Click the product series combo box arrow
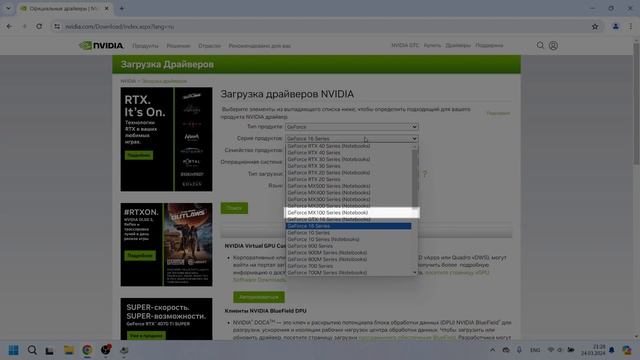640x360 pixels. pos(414,139)
